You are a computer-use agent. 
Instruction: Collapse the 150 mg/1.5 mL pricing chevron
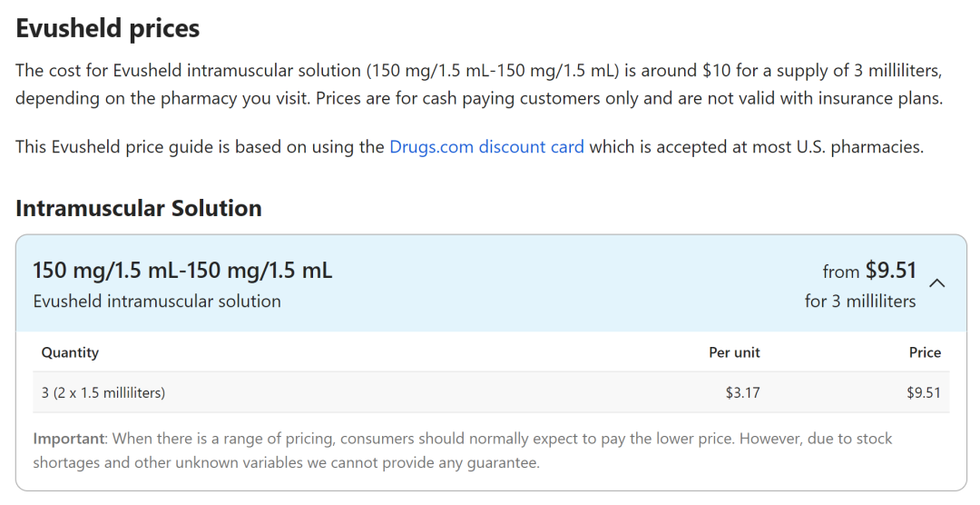pos(937,282)
